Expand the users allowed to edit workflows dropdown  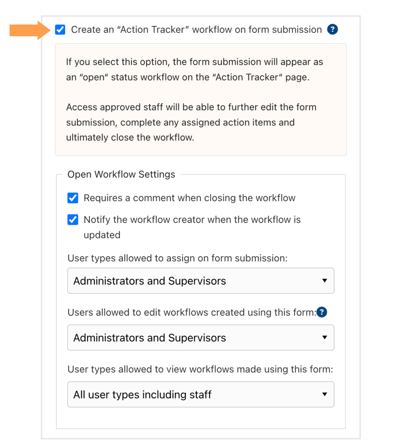[201, 337]
